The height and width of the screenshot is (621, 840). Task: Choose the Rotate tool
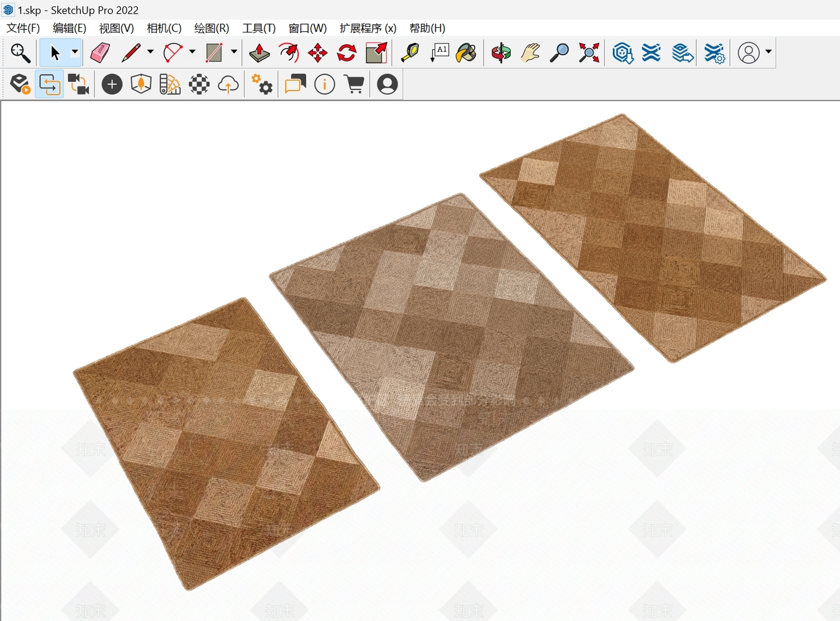click(x=346, y=52)
